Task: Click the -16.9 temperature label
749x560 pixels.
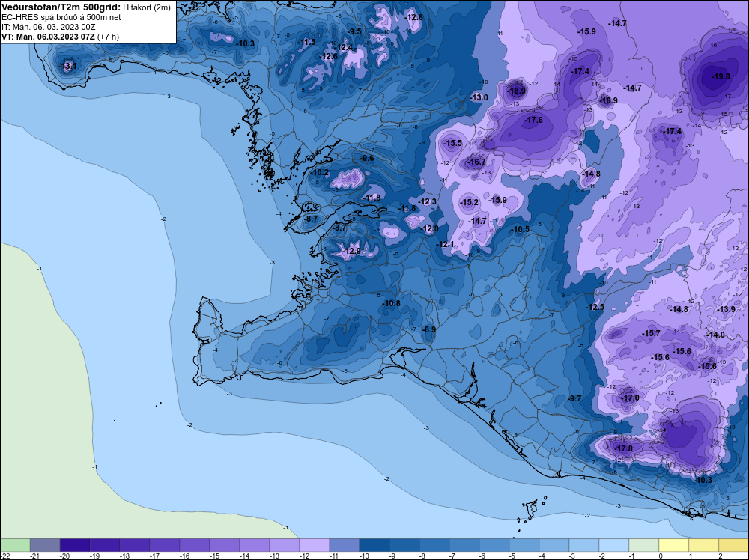Action: tap(607, 100)
